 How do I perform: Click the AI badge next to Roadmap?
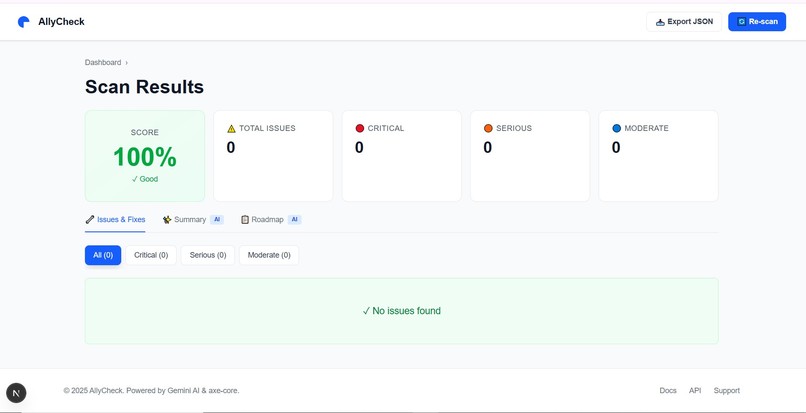[x=295, y=220]
